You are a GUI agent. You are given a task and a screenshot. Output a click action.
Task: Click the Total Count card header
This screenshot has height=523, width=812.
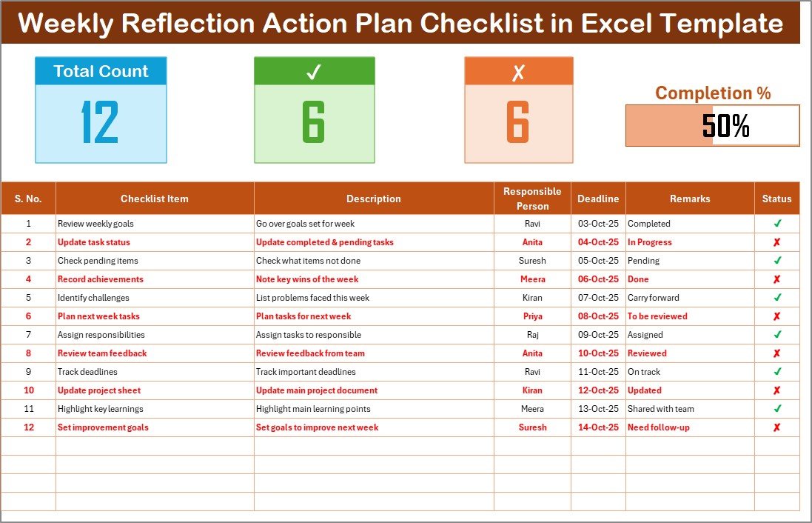101,71
